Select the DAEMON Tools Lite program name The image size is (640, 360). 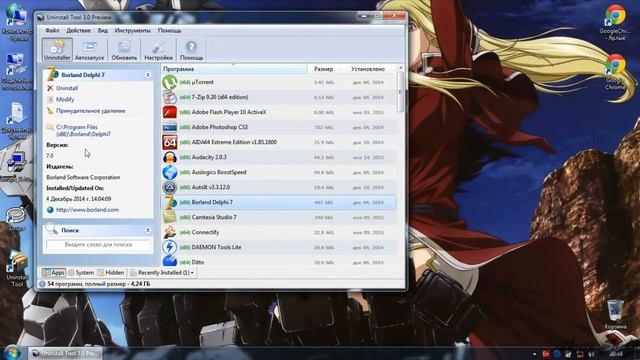216,247
